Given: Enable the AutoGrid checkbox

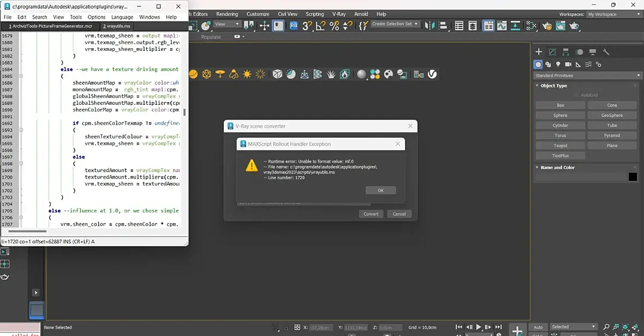Looking at the screenshot, I should point(576,95).
